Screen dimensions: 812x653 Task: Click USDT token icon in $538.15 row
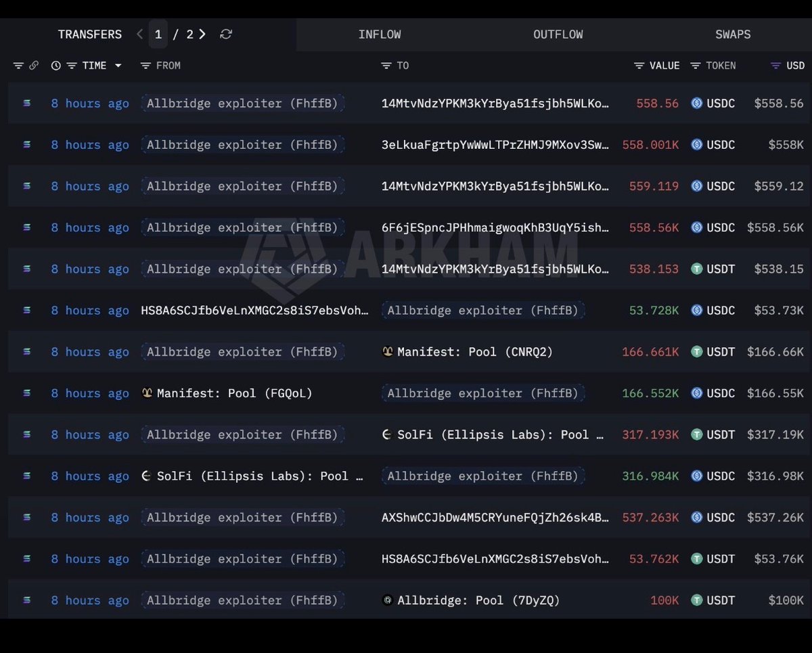click(x=696, y=269)
